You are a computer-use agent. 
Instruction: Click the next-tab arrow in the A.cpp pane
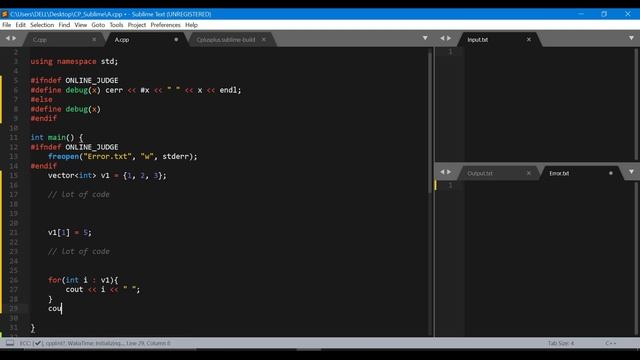14,38
